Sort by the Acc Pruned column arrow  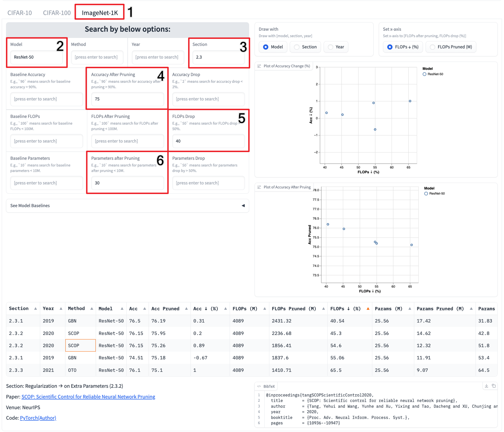pyautogui.click(x=186, y=309)
